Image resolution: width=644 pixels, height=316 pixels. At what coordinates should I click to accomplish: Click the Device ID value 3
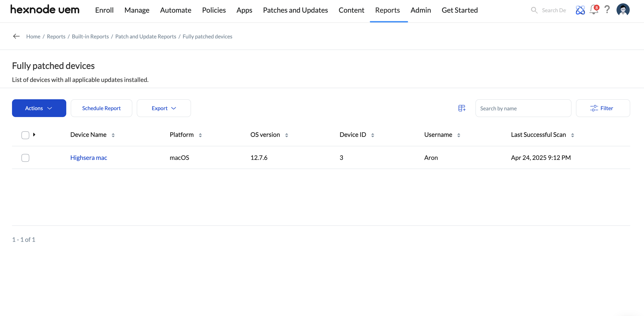pos(341,158)
